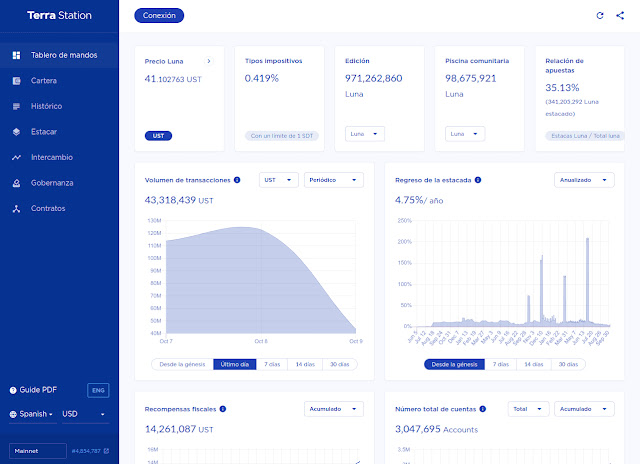Select Desde la génesis in transaction volume chart
640x464 pixels.
point(182,364)
